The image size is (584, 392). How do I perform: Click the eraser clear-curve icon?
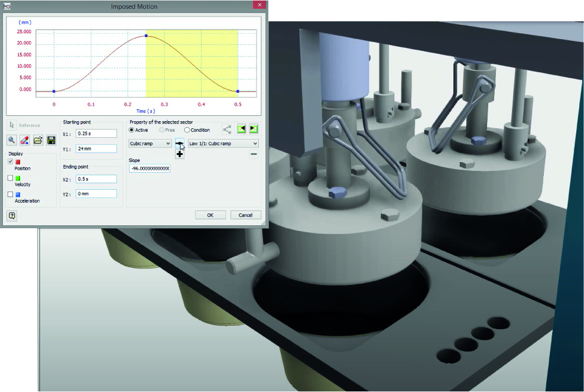pos(25,140)
